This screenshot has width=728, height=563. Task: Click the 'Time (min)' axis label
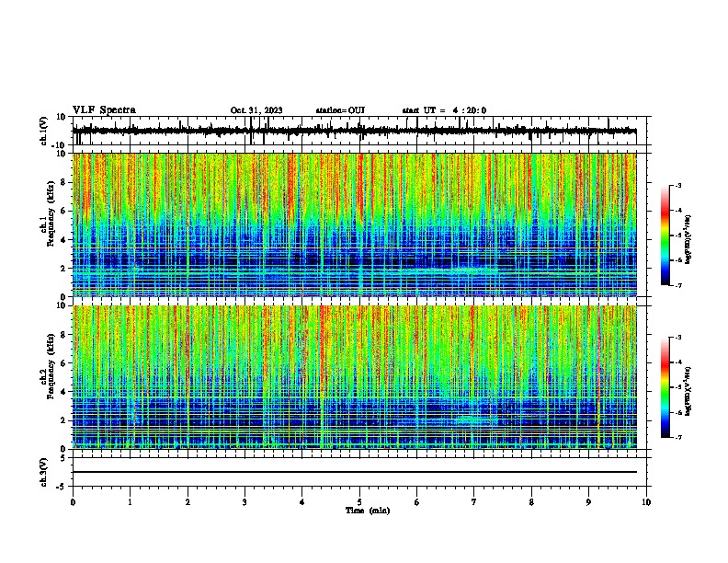368,511
